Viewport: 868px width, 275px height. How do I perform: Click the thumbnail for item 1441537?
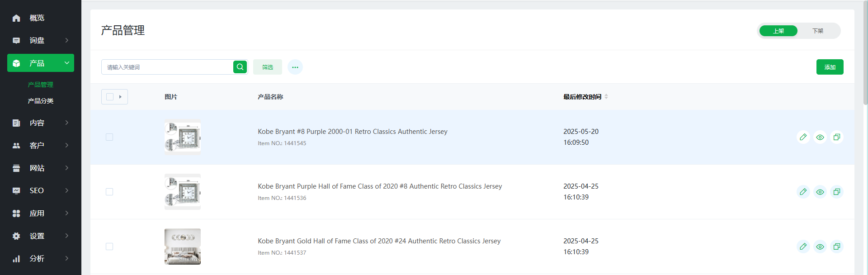click(183, 247)
